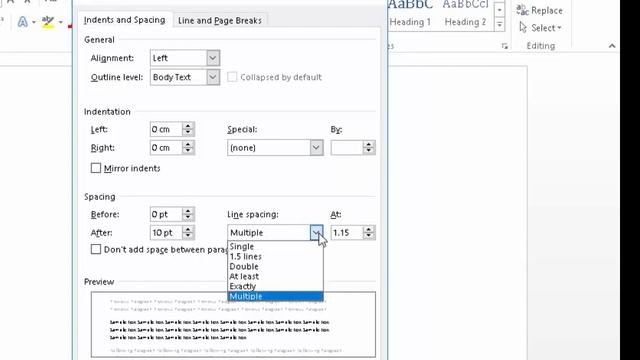This screenshot has height=360, width=640.
Task: Decrease Right indentation with down arrow
Action: pos(188,151)
